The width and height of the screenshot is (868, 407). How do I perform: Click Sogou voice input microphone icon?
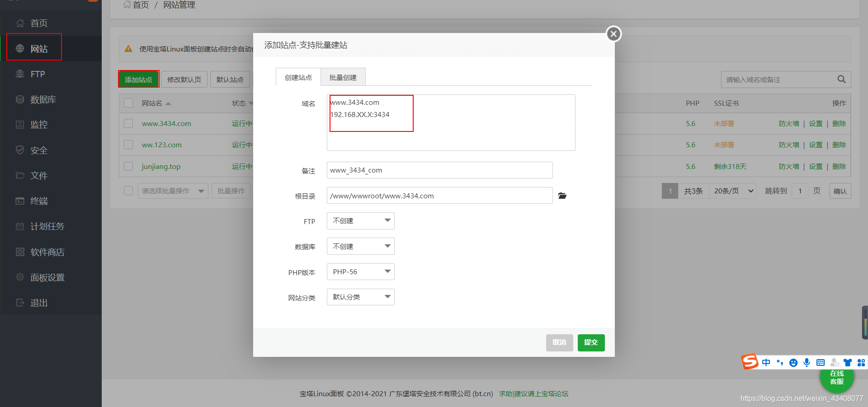tap(807, 362)
